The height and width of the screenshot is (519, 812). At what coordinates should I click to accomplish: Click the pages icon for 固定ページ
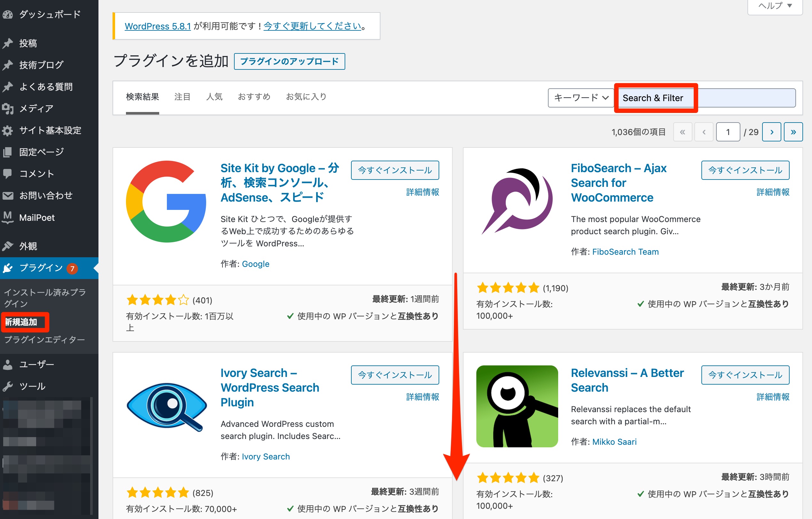click(7, 152)
